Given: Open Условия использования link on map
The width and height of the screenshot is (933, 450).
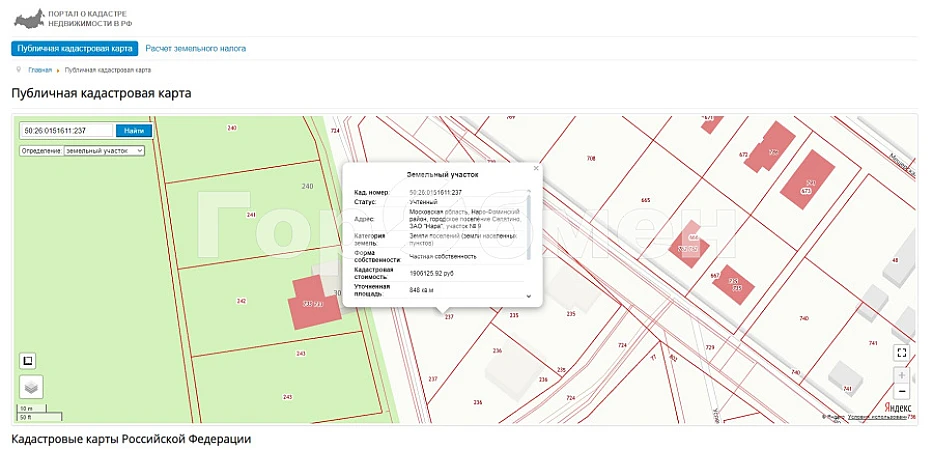Looking at the screenshot, I should [873, 416].
